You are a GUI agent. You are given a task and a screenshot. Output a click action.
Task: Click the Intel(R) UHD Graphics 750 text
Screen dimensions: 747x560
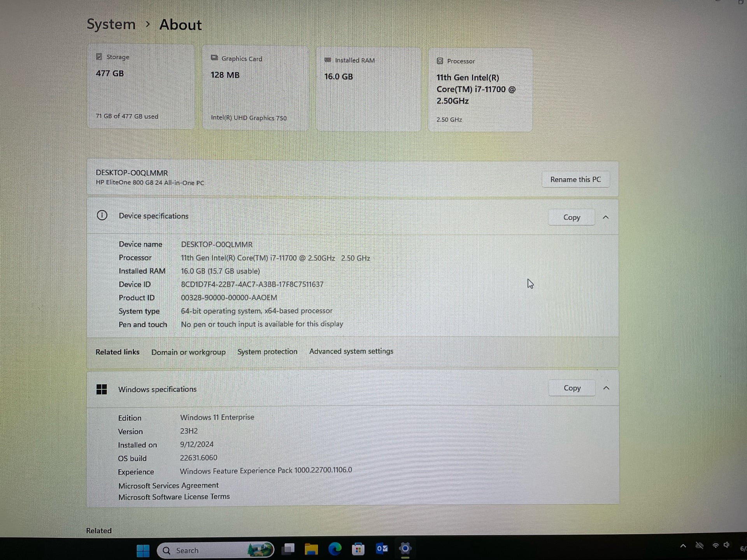point(249,117)
